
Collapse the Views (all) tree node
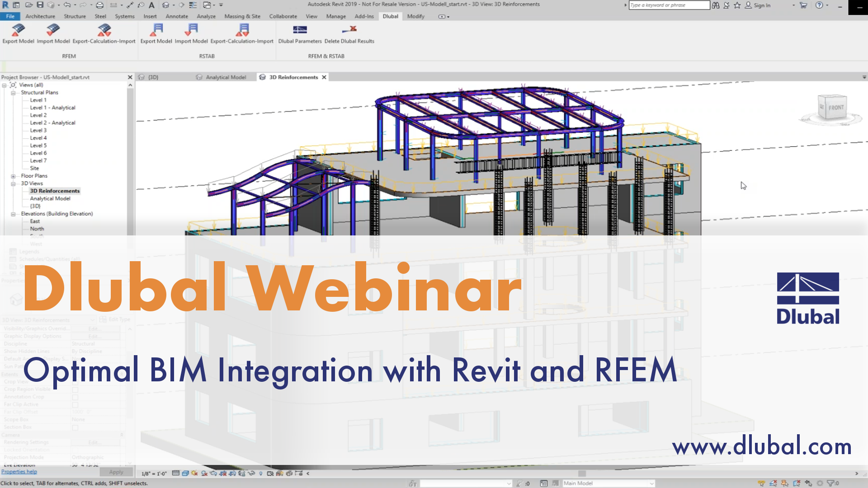point(4,85)
